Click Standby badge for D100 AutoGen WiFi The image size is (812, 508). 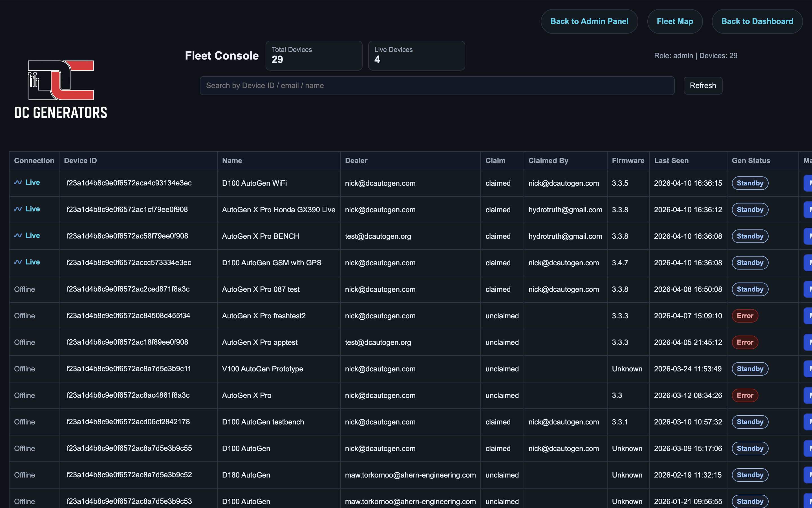(x=750, y=183)
